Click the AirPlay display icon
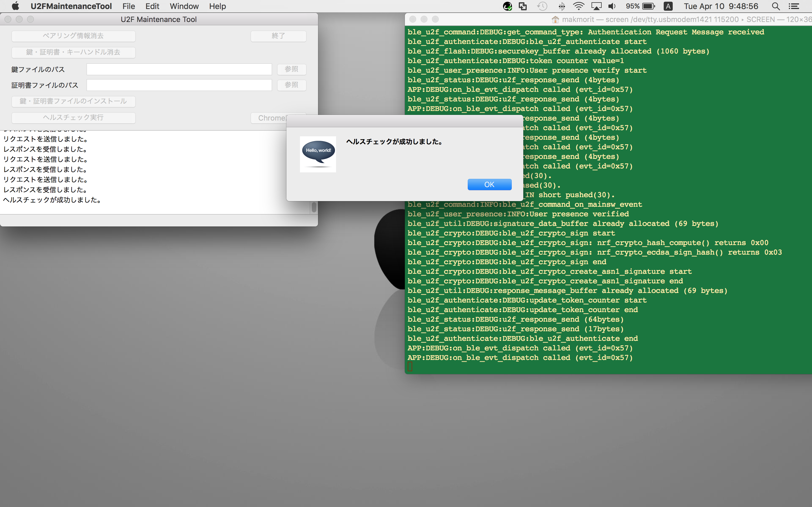 coord(596,6)
